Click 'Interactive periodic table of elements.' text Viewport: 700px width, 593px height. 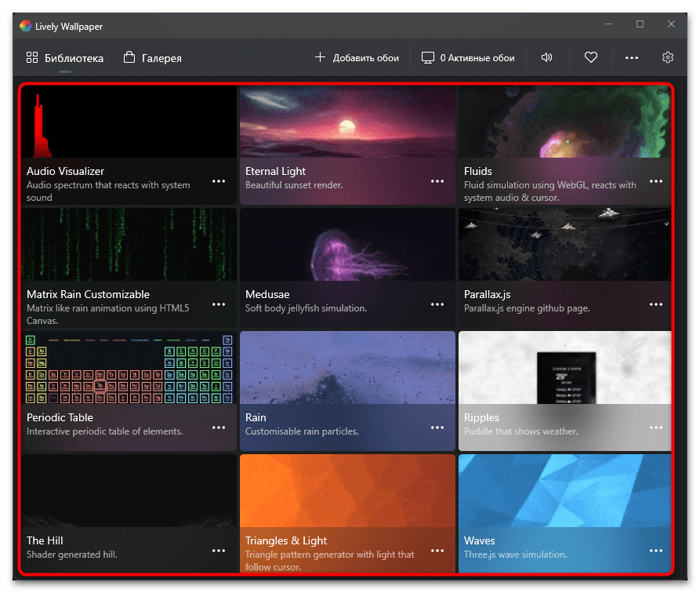[104, 431]
